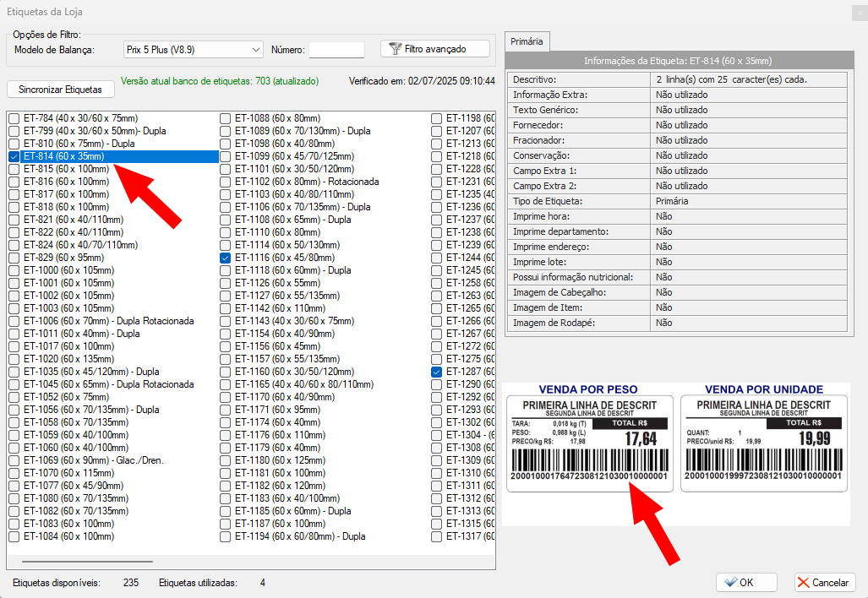Click the Etiquetas utilizadas count
The image size is (868, 598).
tap(262, 583)
